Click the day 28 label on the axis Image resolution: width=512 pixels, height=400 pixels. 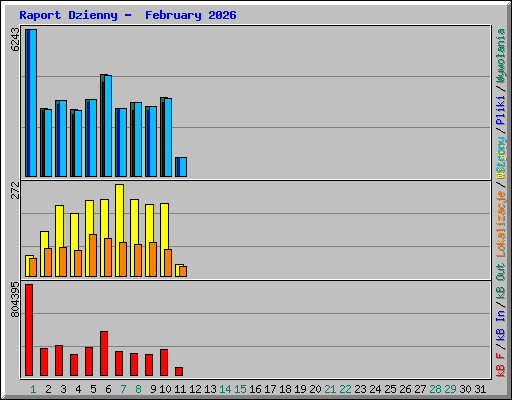pos(435,389)
